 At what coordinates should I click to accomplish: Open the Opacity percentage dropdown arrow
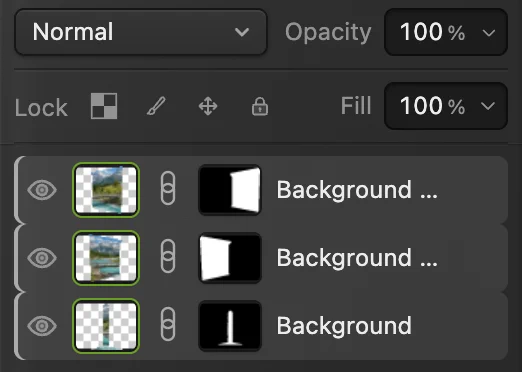coord(489,33)
